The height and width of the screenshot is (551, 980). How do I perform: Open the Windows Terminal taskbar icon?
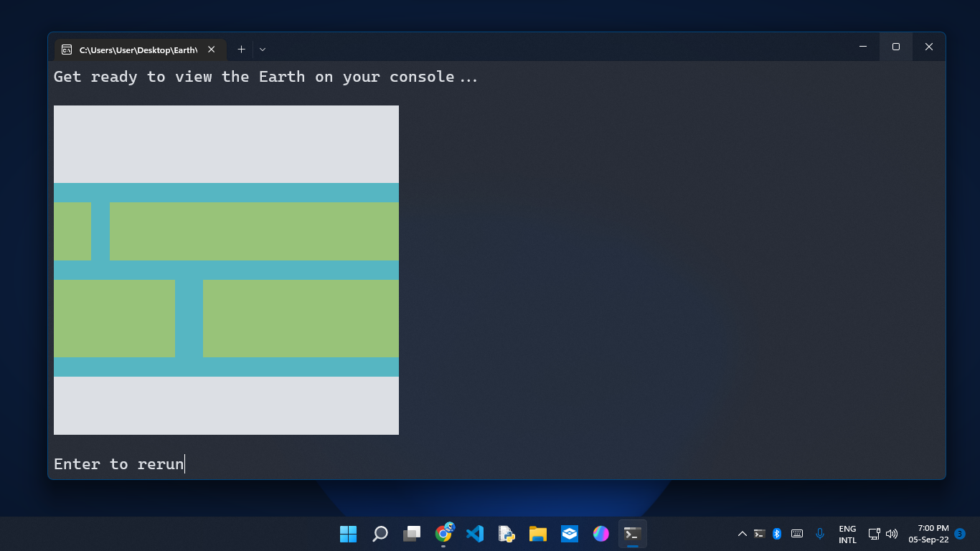632,534
